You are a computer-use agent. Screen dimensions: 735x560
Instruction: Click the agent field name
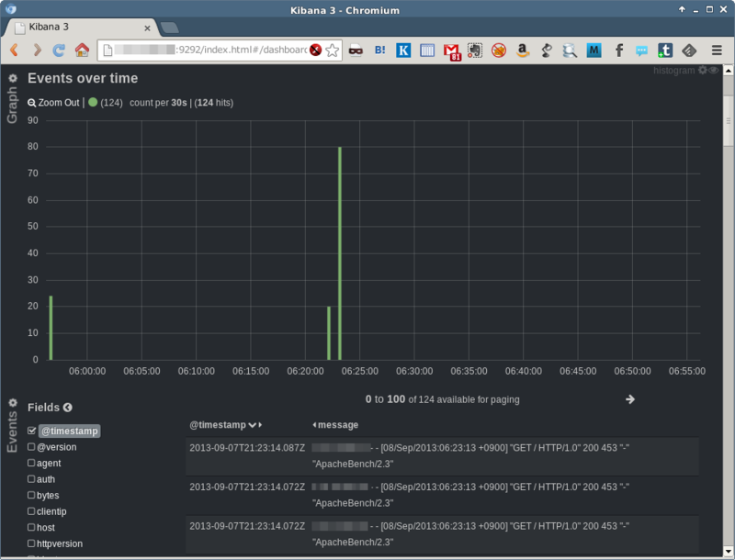(x=49, y=463)
